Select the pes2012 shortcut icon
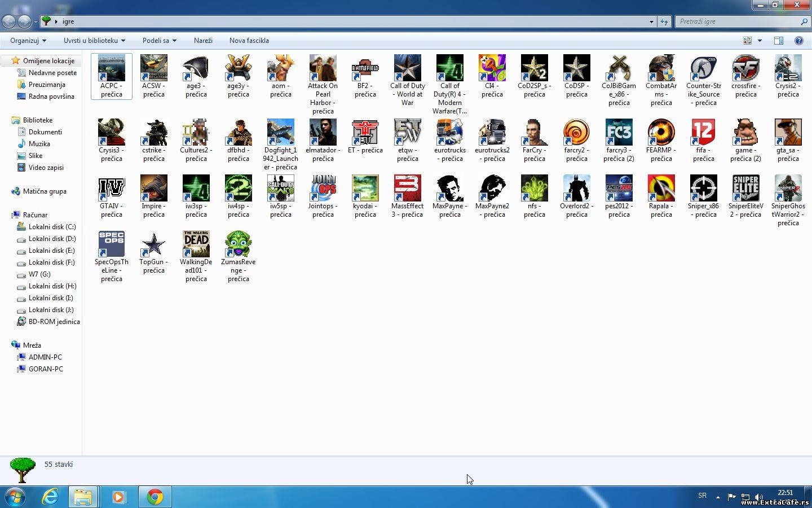812x508 pixels. pyautogui.click(x=619, y=188)
